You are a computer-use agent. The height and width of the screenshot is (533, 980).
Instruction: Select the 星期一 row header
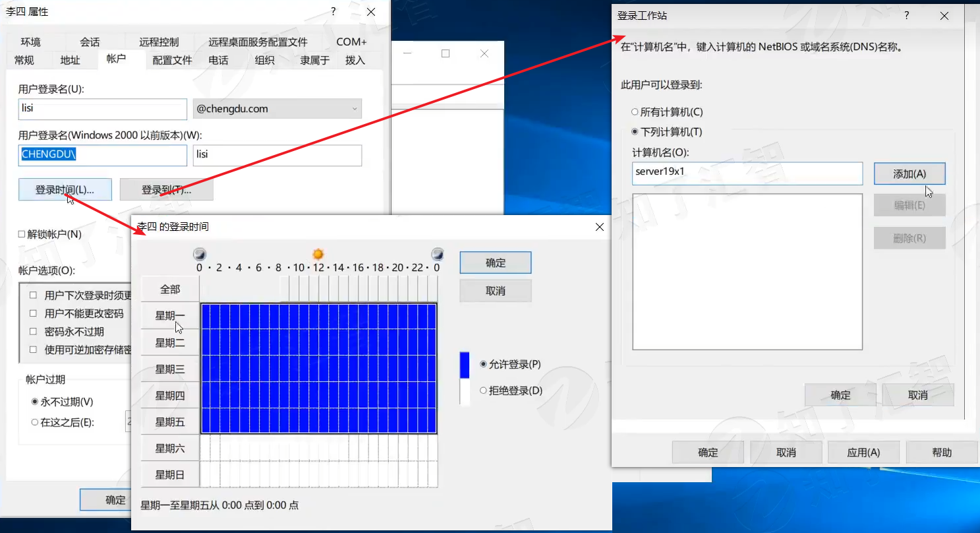(170, 316)
